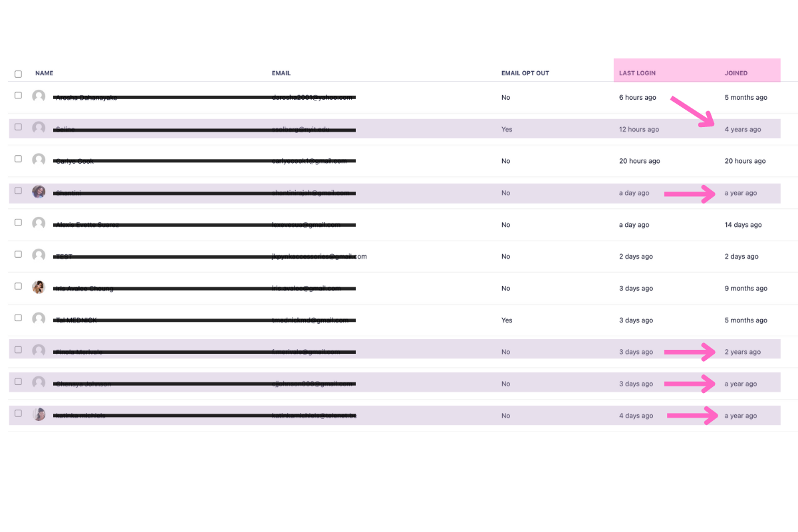Click avatar of user logged in 6 hours ago
The width and height of the screenshot is (798, 532).
(x=39, y=96)
